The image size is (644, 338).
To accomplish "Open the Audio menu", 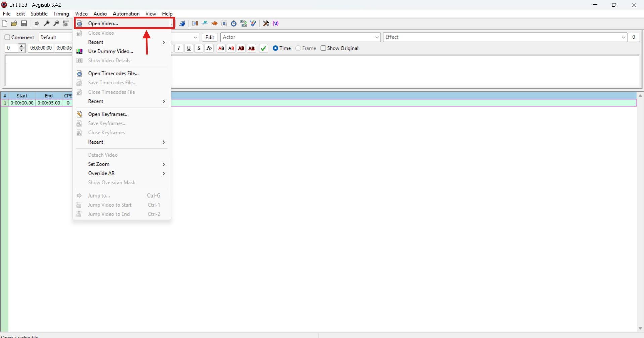I will pyautogui.click(x=100, y=14).
